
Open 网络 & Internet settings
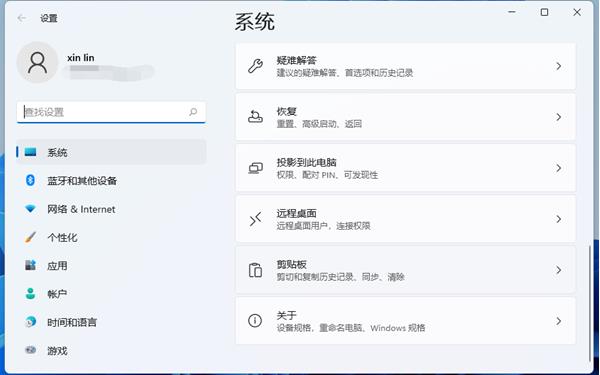click(x=111, y=209)
